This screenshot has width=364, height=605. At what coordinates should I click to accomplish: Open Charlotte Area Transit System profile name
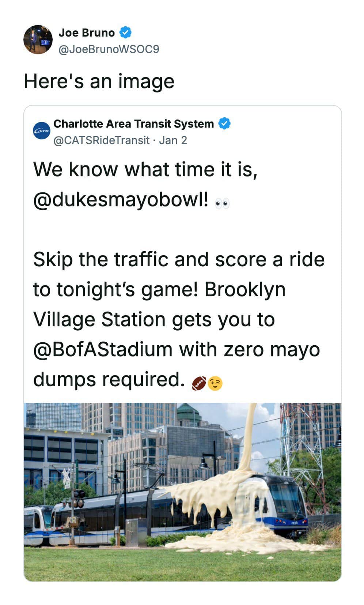pos(133,124)
